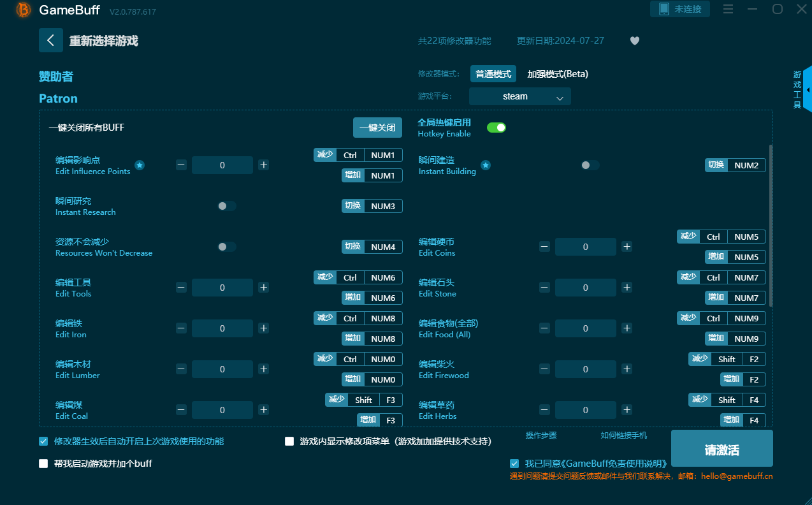The height and width of the screenshot is (505, 812).
Task: Enable Resources Won't Decrease toggle
Action: (x=226, y=247)
